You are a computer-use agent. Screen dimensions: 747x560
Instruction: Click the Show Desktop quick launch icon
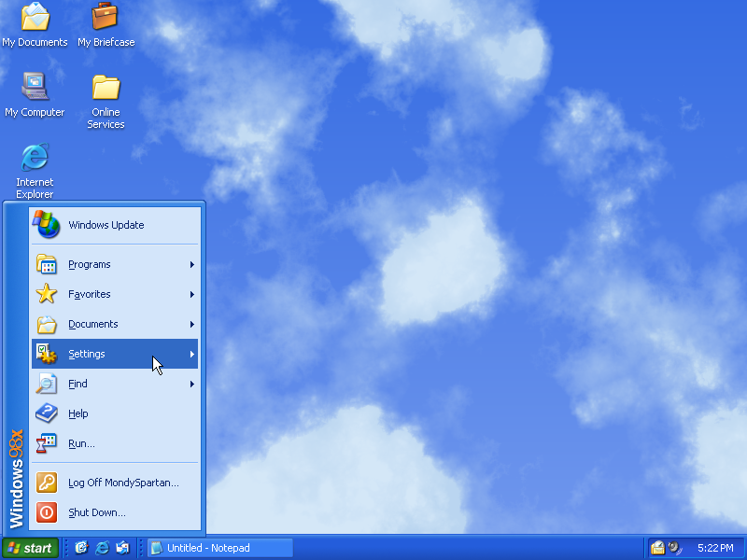click(81, 548)
